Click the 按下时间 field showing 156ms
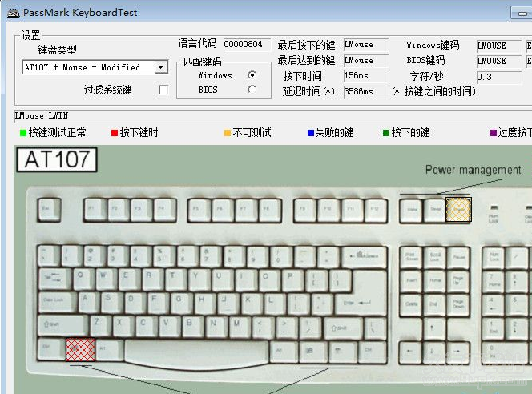532x394 pixels. tap(365, 75)
